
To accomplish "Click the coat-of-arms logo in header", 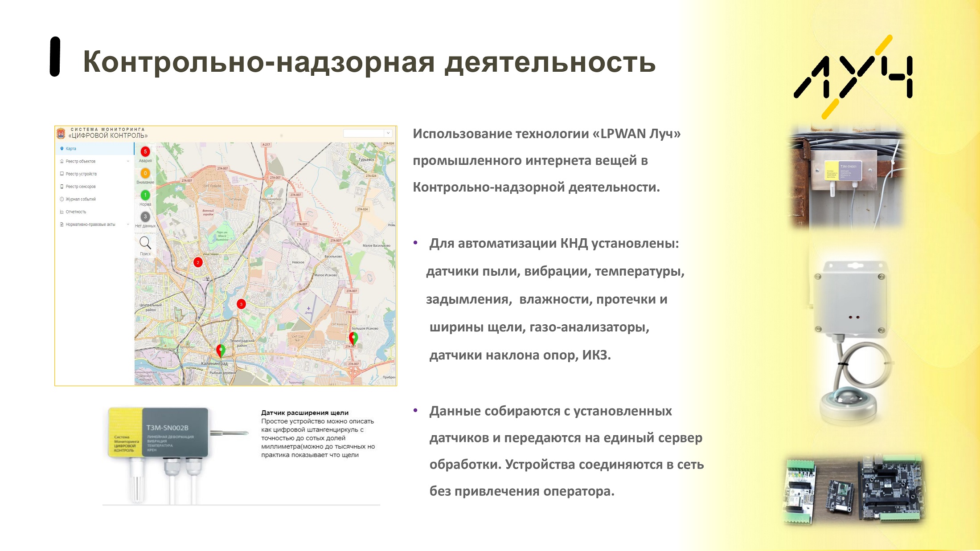I will pos(61,133).
